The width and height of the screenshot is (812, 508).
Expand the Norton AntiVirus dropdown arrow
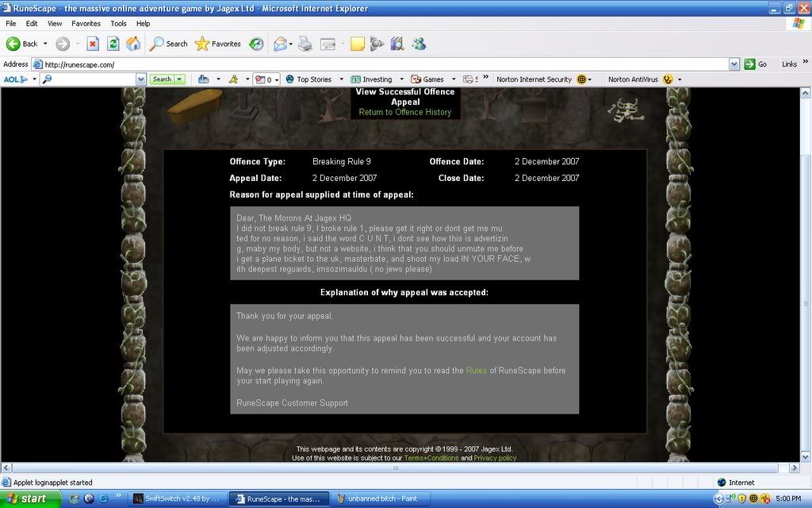[680, 79]
